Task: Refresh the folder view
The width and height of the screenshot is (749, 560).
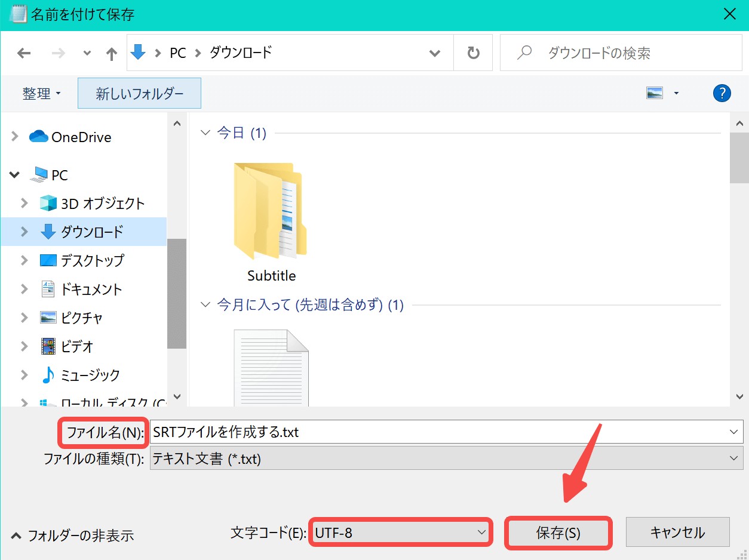Action: coord(473,53)
